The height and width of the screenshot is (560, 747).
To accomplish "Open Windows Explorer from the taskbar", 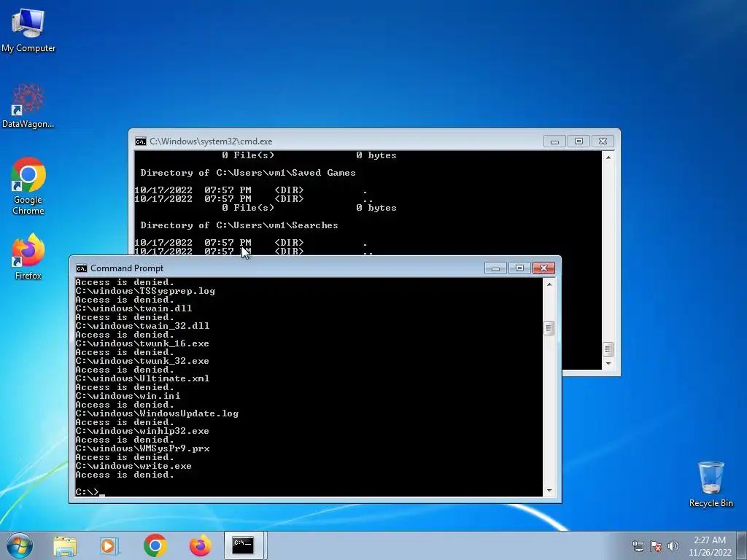I will [x=65, y=545].
